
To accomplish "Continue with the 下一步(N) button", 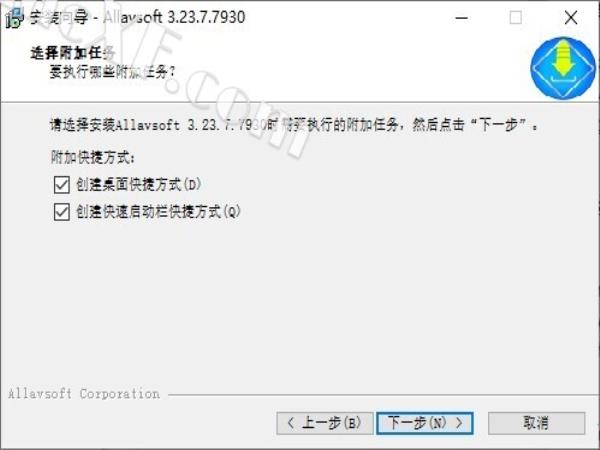I will click(425, 423).
